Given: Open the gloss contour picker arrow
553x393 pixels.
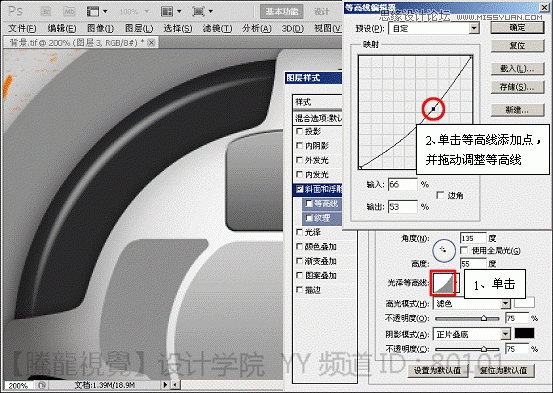Looking at the screenshot, I should coord(457,283).
